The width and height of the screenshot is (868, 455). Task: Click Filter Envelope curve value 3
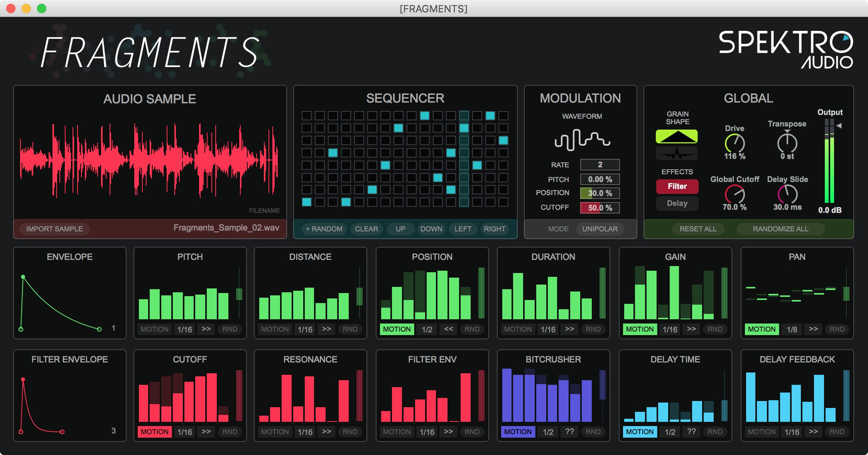(113, 431)
